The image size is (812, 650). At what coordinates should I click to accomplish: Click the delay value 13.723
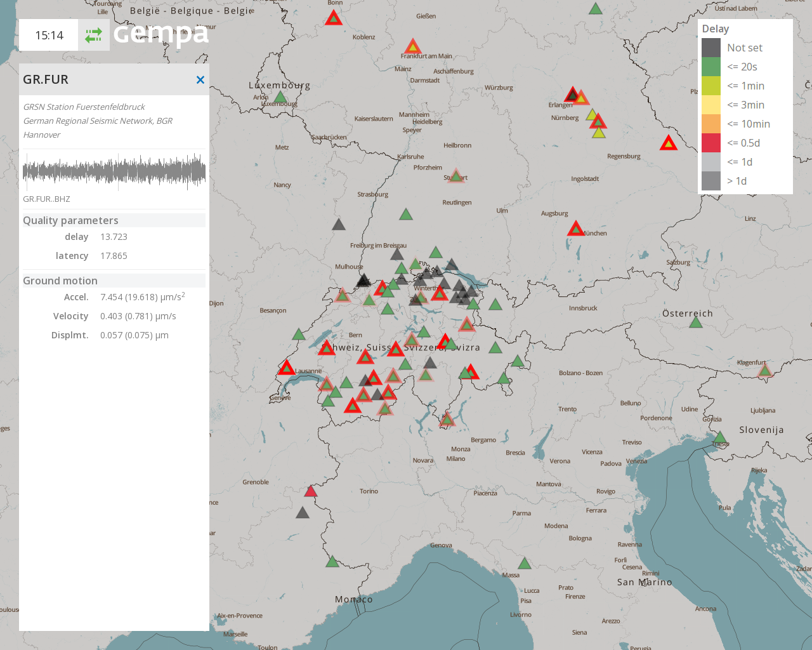pyautogui.click(x=114, y=237)
